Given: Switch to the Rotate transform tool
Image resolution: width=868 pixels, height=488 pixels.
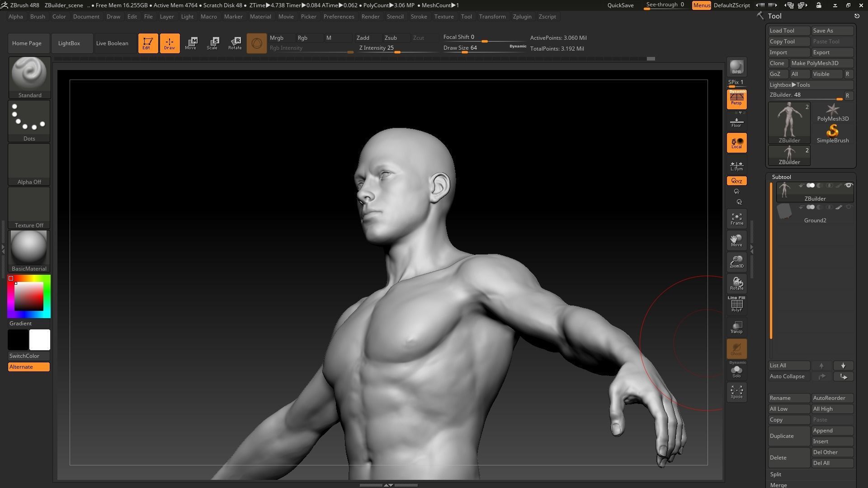Looking at the screenshot, I should click(x=235, y=43).
